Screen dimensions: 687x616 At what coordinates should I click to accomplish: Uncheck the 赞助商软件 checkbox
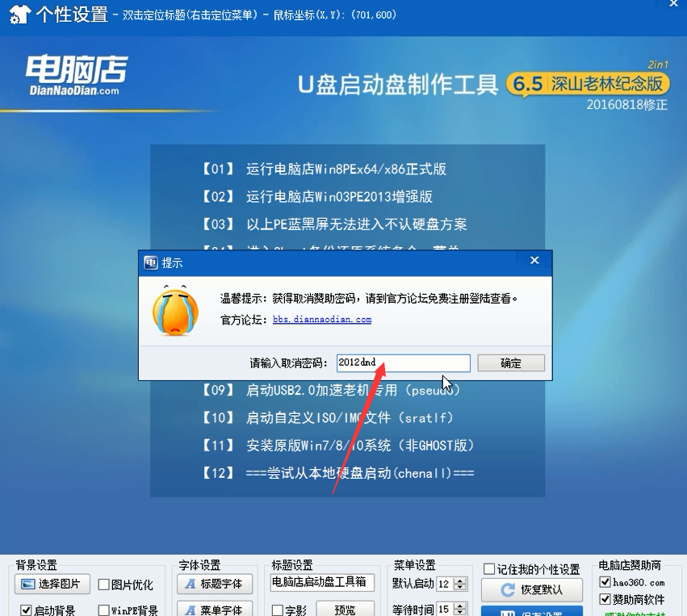pyautogui.click(x=605, y=599)
